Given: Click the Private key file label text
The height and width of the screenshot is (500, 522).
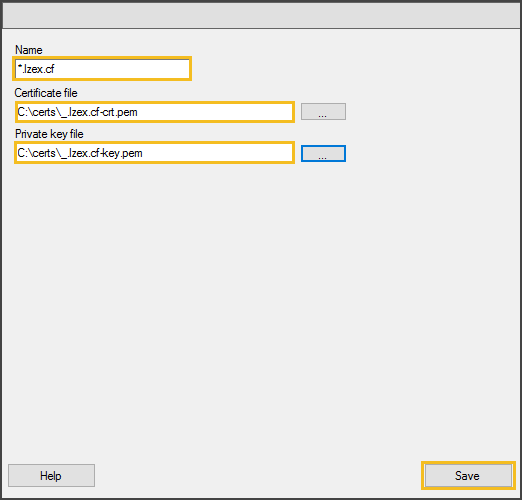Looking at the screenshot, I should coord(49,134).
